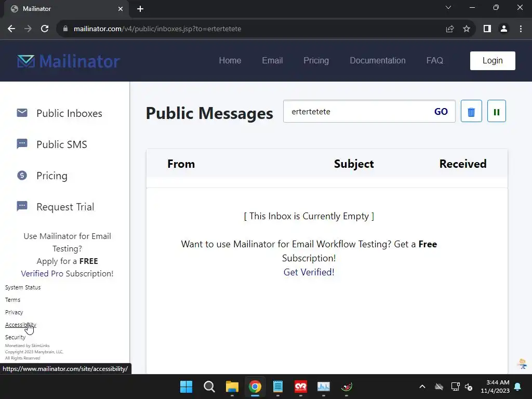Open File Explorer from the taskbar
The height and width of the screenshot is (399, 532).
[x=232, y=387]
